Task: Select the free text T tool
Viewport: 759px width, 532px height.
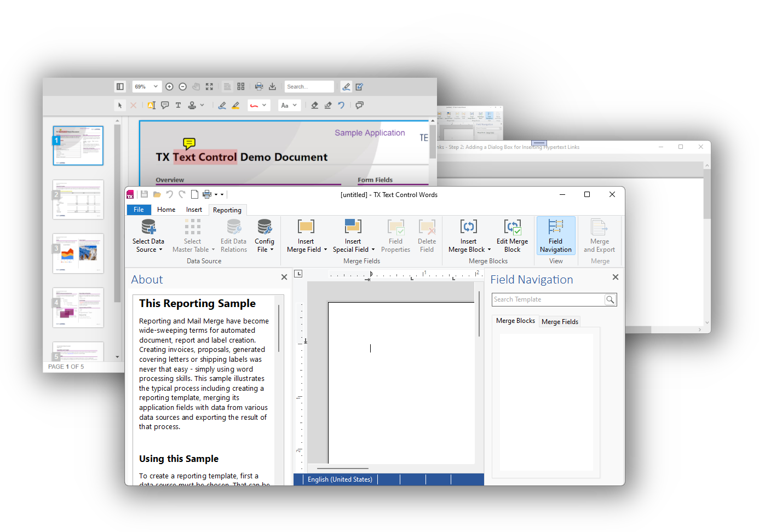Action: pos(178,105)
